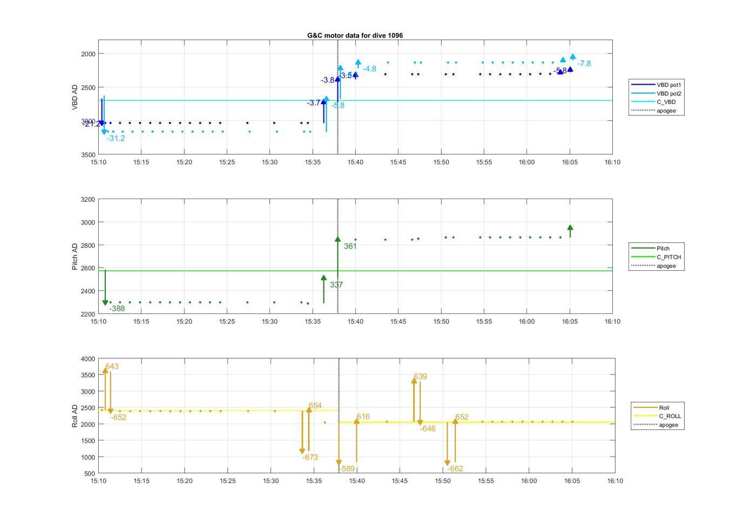Screen dimensions: 756x532
Task: Select the 'C_VBD' legend entry
Action: pyautogui.click(x=657, y=102)
